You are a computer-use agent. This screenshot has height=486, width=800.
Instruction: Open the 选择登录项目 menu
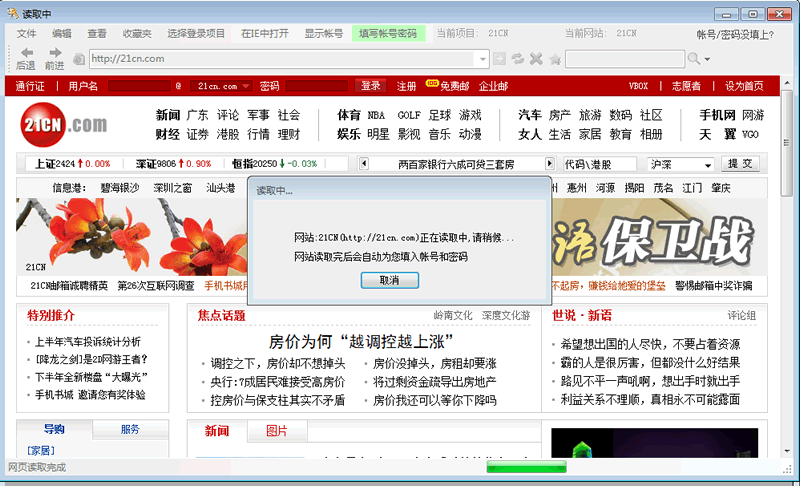pos(196,34)
